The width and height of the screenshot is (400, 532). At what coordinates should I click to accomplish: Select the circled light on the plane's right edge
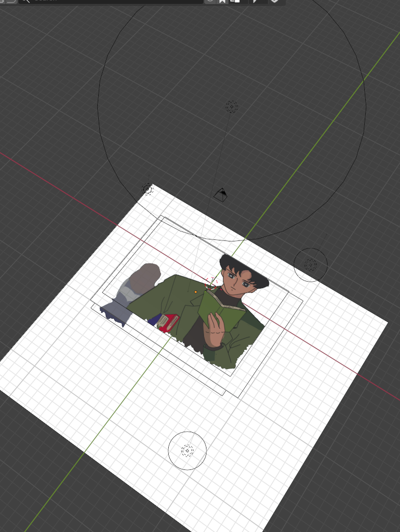[x=311, y=265]
